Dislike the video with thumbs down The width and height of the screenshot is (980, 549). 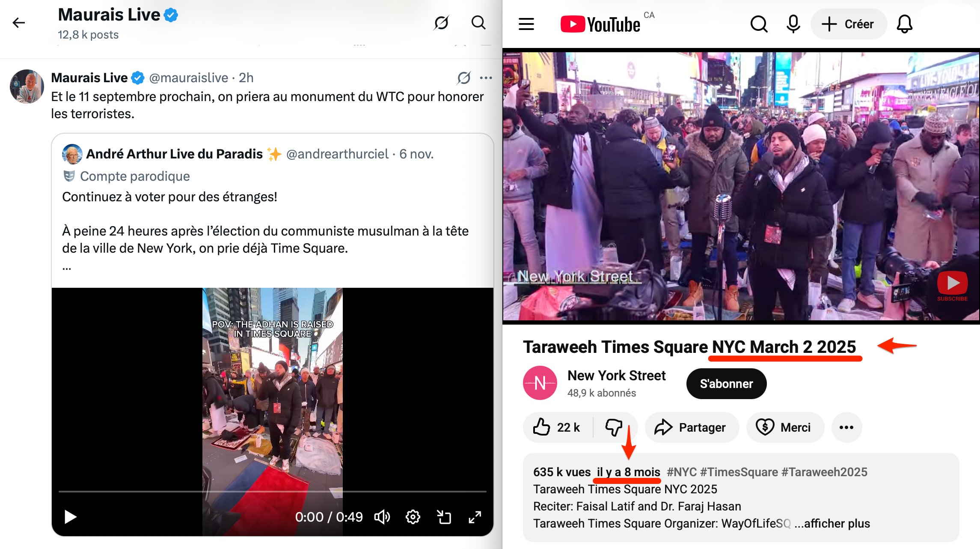[614, 427]
